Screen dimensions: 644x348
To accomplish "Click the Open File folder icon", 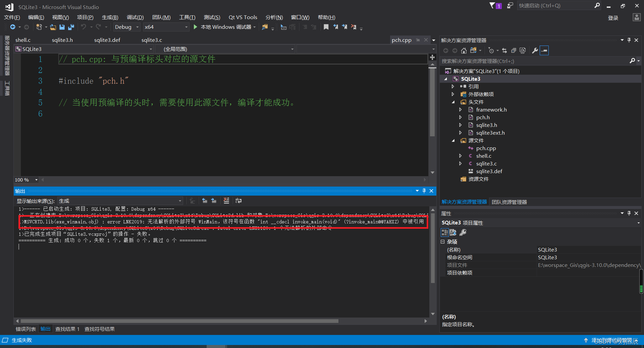I will point(53,27).
